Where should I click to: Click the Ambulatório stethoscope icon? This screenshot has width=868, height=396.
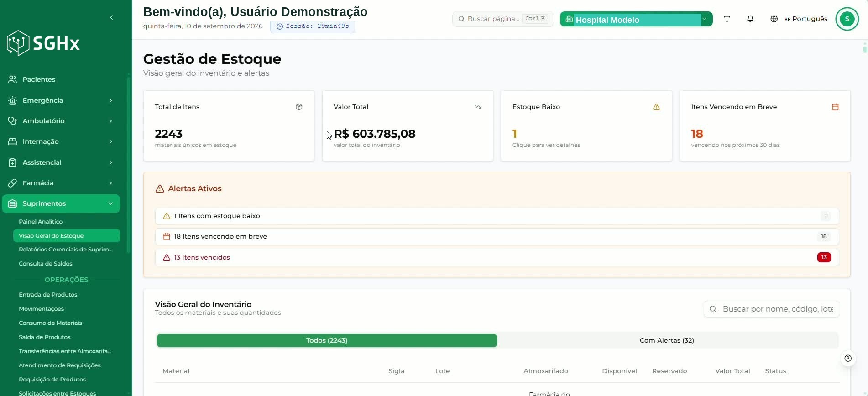(x=13, y=121)
